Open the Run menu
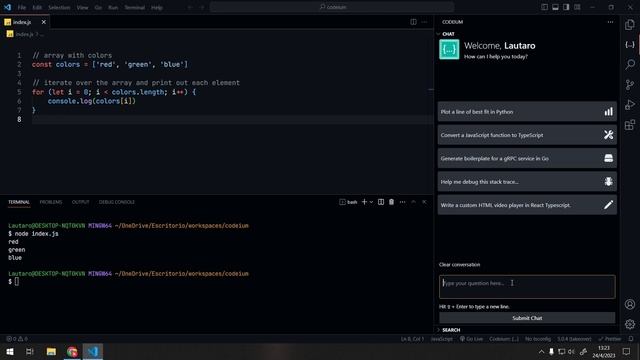The image size is (640, 360). pyautogui.click(x=113, y=7)
